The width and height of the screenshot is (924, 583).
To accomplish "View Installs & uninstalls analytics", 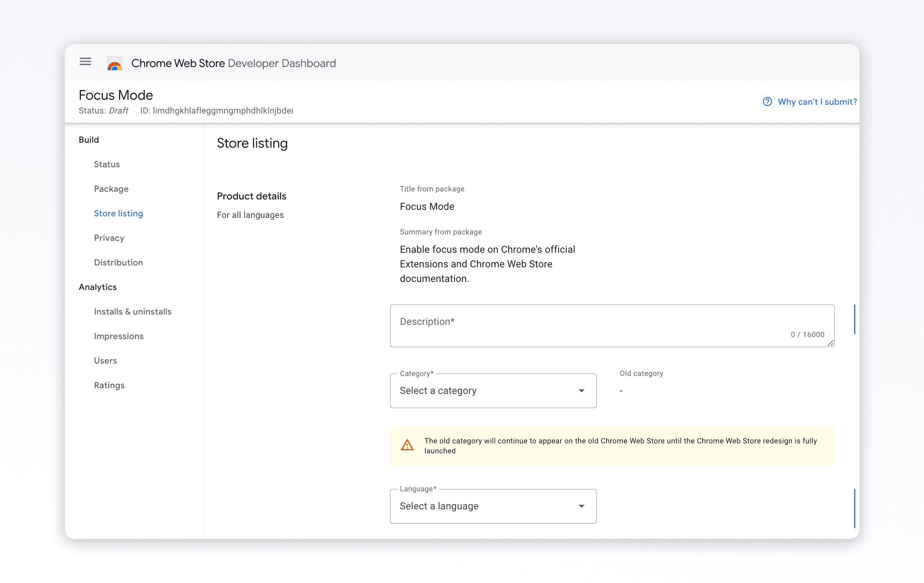I will [132, 311].
